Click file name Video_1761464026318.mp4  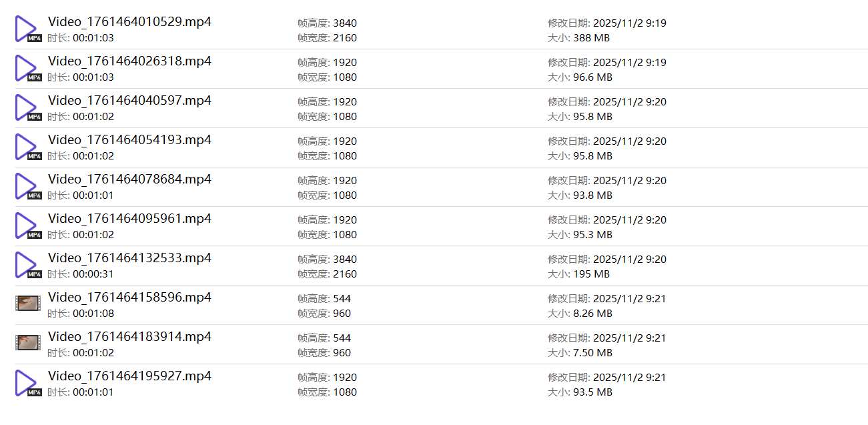(129, 61)
